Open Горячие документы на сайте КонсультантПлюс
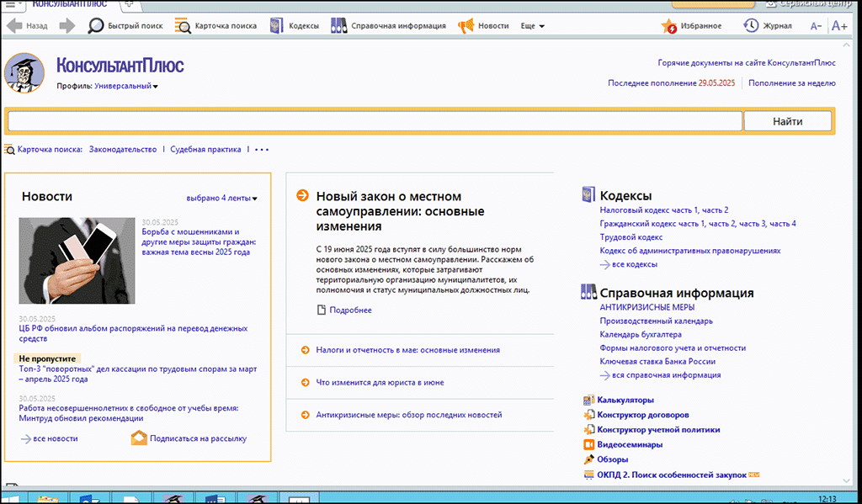The image size is (862, 504). click(x=747, y=62)
